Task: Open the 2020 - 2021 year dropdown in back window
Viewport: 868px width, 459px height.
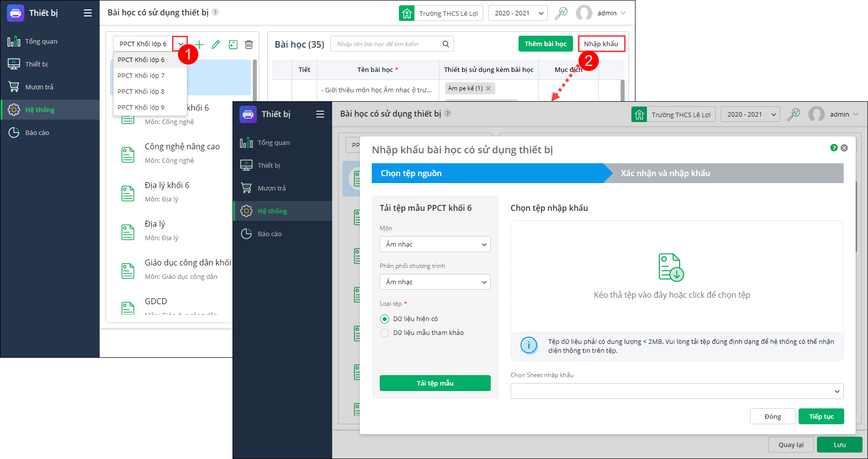Action: (x=518, y=13)
